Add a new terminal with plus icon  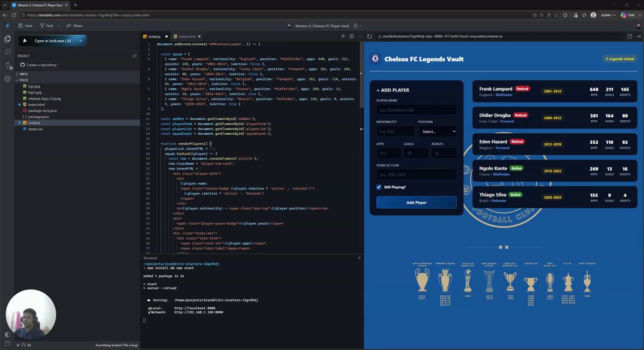pos(359,258)
